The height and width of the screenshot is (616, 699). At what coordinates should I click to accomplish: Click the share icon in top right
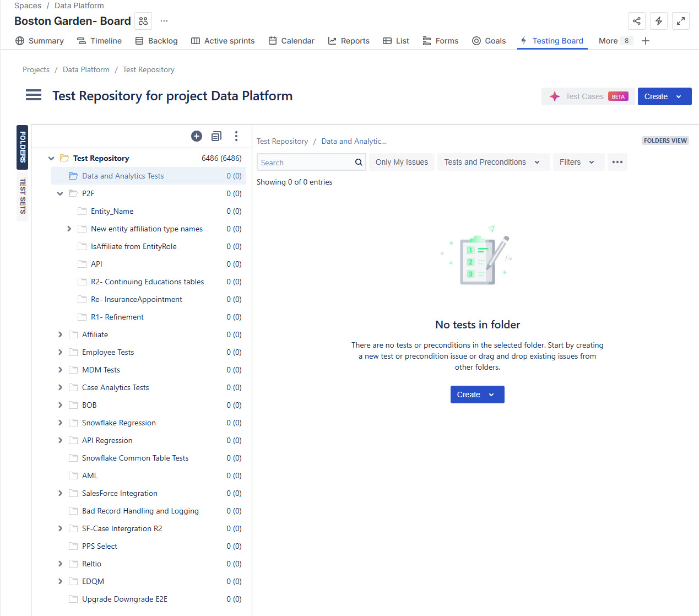click(637, 21)
